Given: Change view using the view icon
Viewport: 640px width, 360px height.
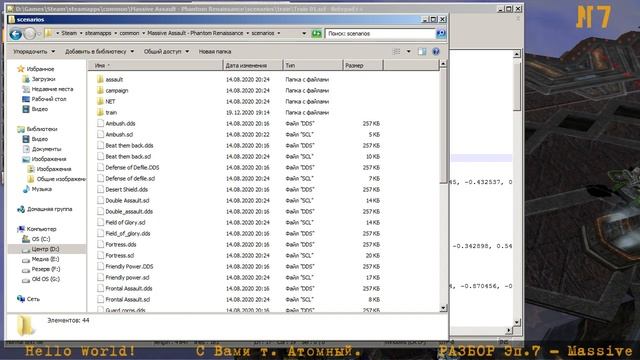Looking at the screenshot, I should point(396,51).
